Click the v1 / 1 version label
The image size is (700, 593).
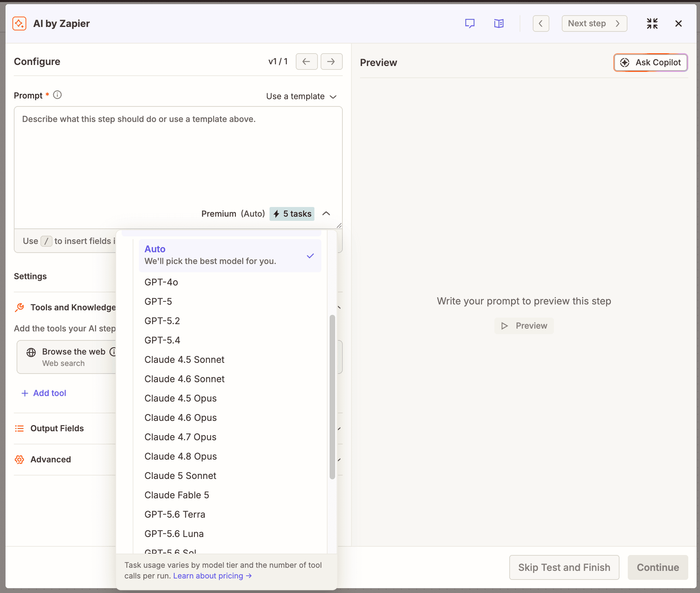[278, 62]
